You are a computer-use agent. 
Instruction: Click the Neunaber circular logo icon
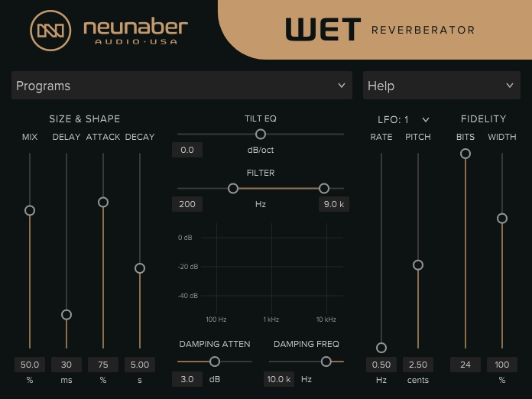click(50, 31)
